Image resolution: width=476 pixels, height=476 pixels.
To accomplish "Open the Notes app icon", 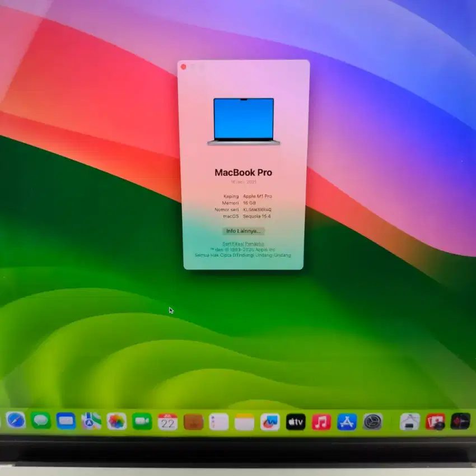I will click(x=244, y=422).
